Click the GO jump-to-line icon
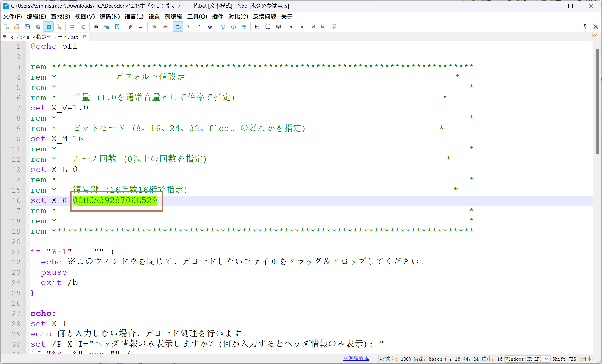Screen dimensions: 602x364 click(244, 27)
